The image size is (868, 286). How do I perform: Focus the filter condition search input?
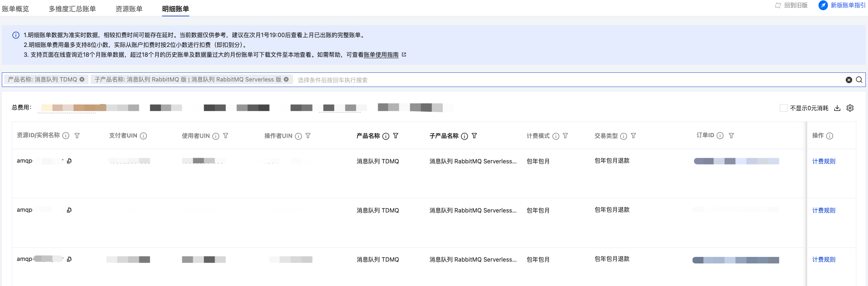click(x=568, y=80)
